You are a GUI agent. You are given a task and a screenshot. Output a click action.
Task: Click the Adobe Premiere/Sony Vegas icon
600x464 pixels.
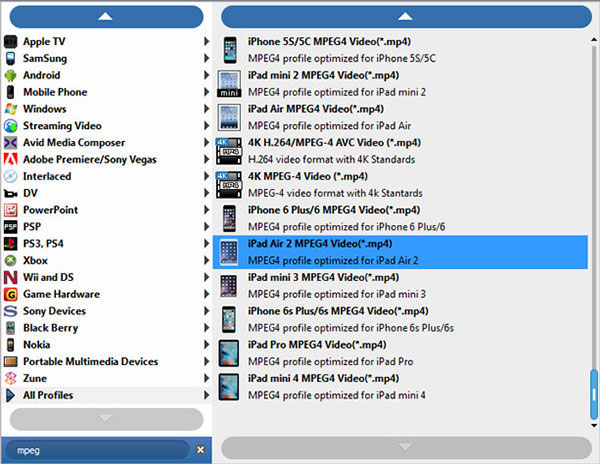click(11, 159)
